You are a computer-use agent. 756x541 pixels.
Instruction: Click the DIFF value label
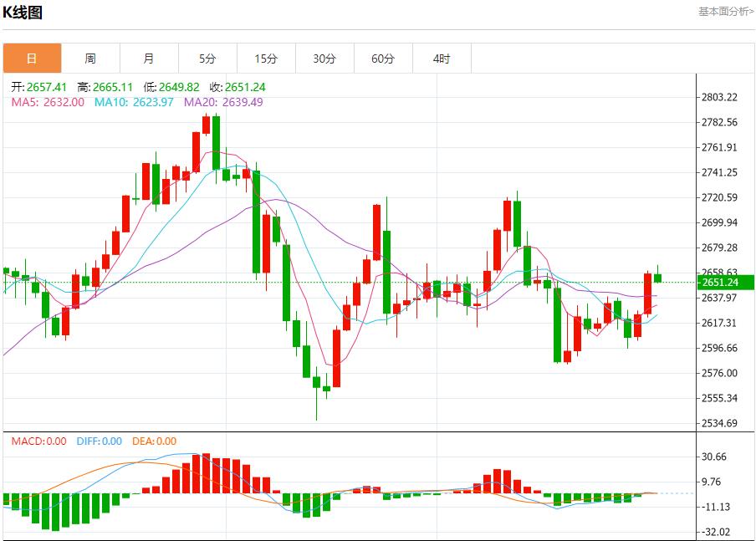(99, 441)
